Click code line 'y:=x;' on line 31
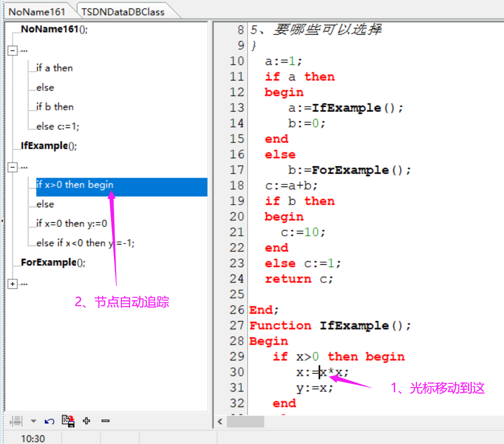The width and height of the screenshot is (504, 444). (x=315, y=388)
